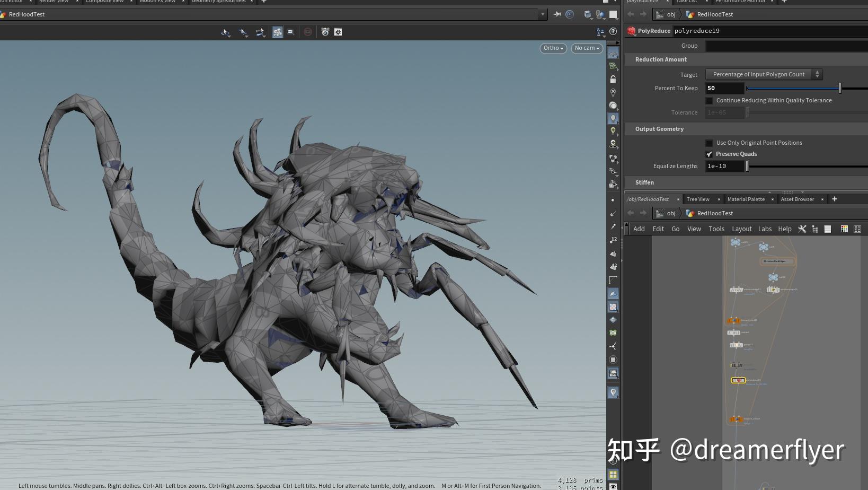Uncheck the Preserve Quads checkbox

click(x=710, y=154)
